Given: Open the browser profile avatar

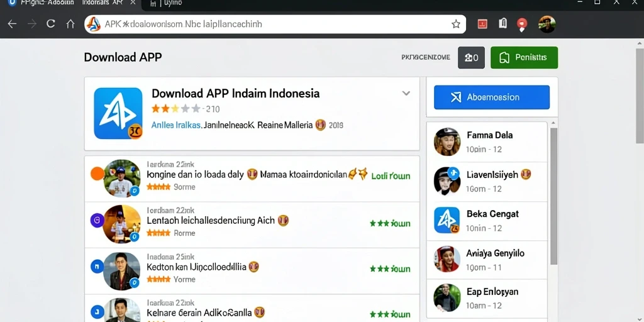Looking at the screenshot, I should pyautogui.click(x=547, y=25).
